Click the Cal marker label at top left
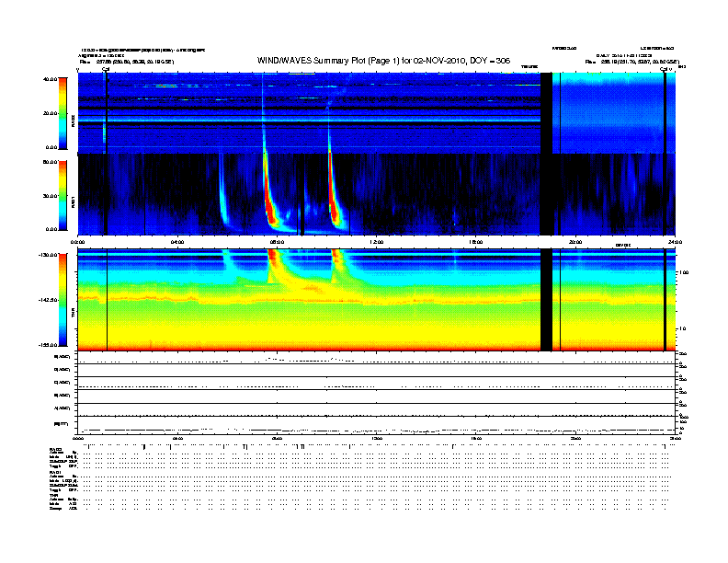The height and width of the screenshot is (563, 728). pyautogui.click(x=106, y=69)
